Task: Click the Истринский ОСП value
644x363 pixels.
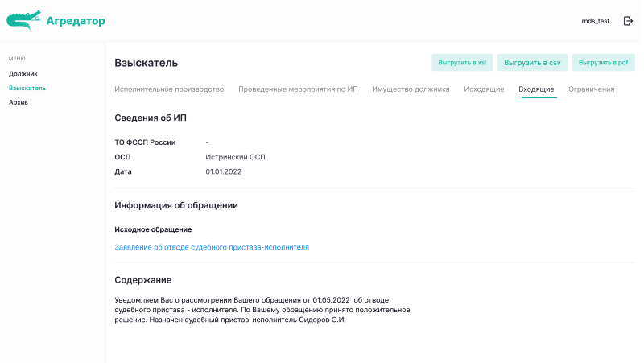Action: click(235, 157)
